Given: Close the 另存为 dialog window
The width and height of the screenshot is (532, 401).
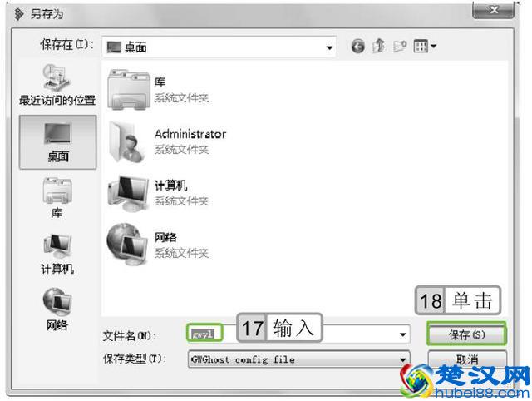Looking at the screenshot, I should (x=497, y=10).
